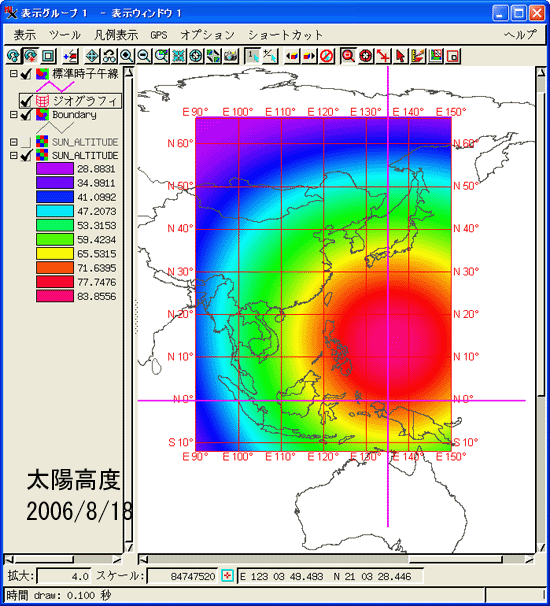Uncheck the 標準時子午線 layer checkbox
The height and width of the screenshot is (606, 550).
(x=26, y=74)
